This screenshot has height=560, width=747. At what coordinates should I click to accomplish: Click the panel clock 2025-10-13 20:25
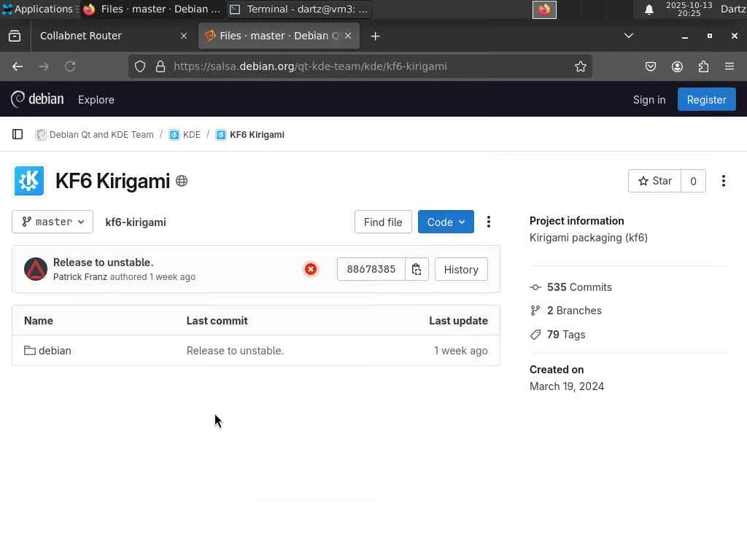(x=689, y=9)
